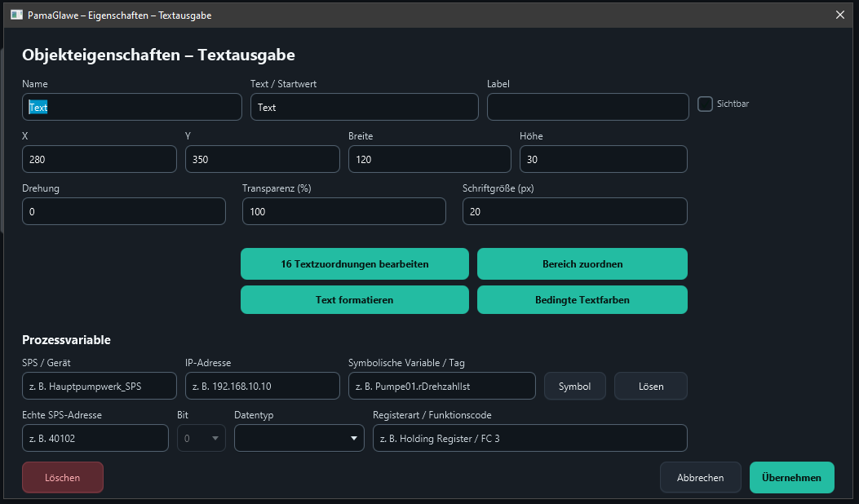This screenshot has height=504, width=859.
Task: Apply changes with Übernehmen button
Action: tap(791, 478)
